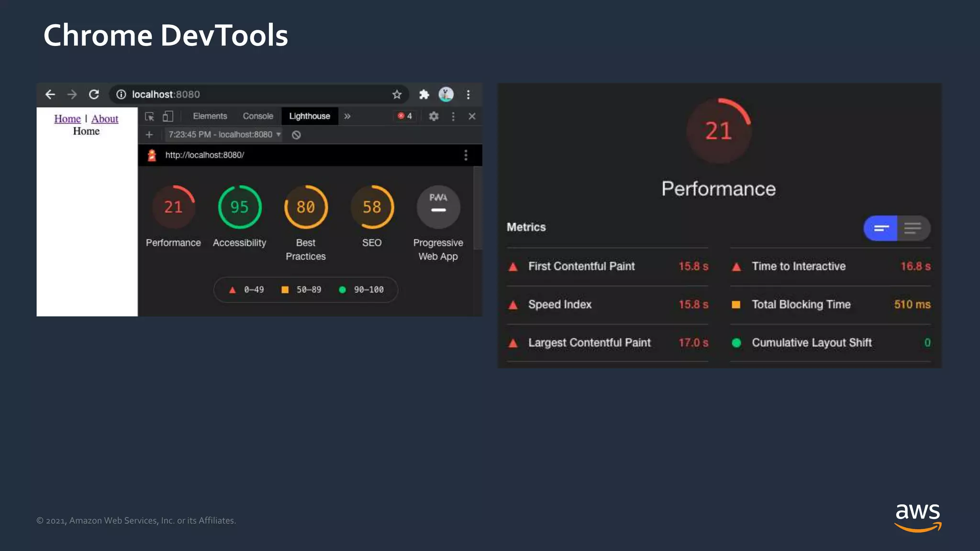Screen dimensions: 980x551
Task: Click the 50–89 orange score legend
Action: (x=301, y=290)
